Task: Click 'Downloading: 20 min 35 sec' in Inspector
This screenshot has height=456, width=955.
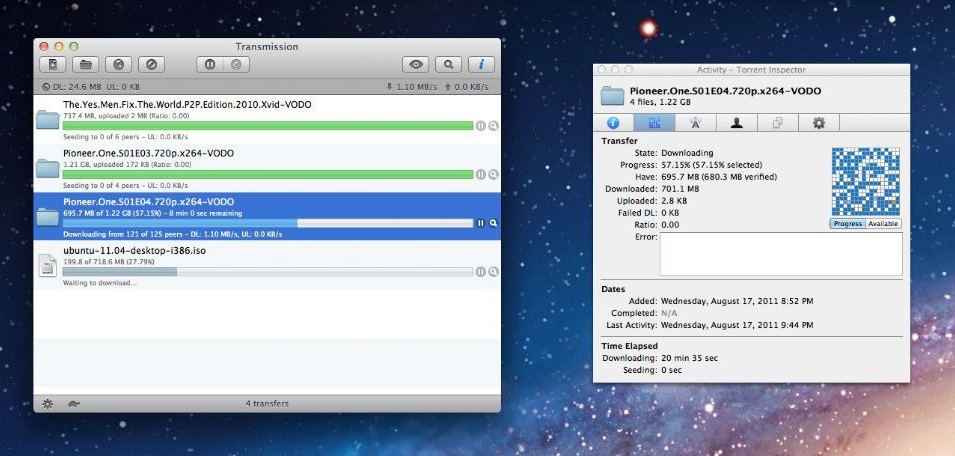Action: coord(660,358)
